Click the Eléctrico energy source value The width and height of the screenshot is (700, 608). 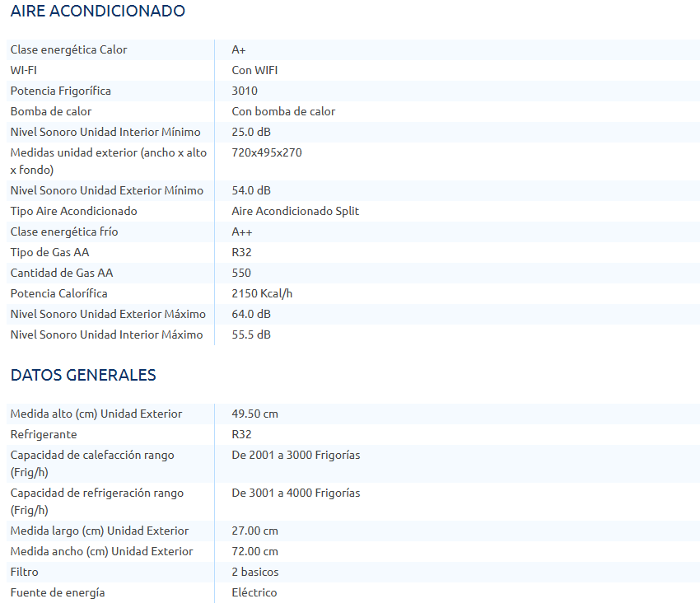[254, 592]
